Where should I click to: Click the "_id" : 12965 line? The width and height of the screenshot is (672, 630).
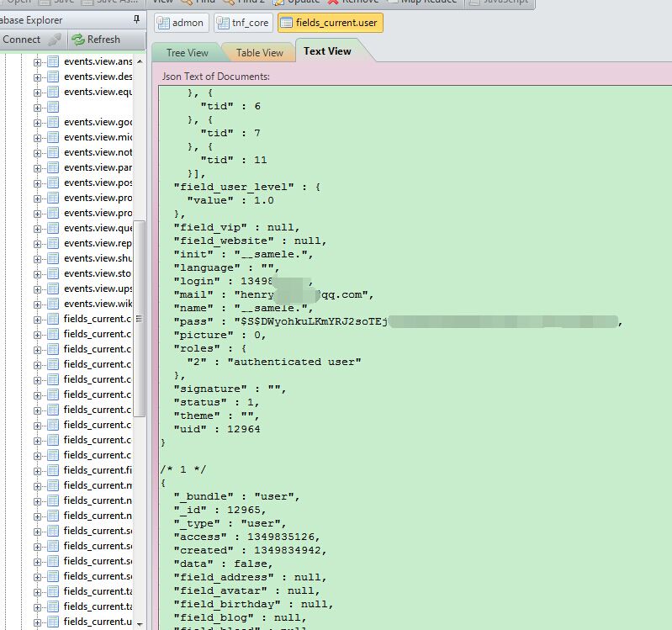220,510
